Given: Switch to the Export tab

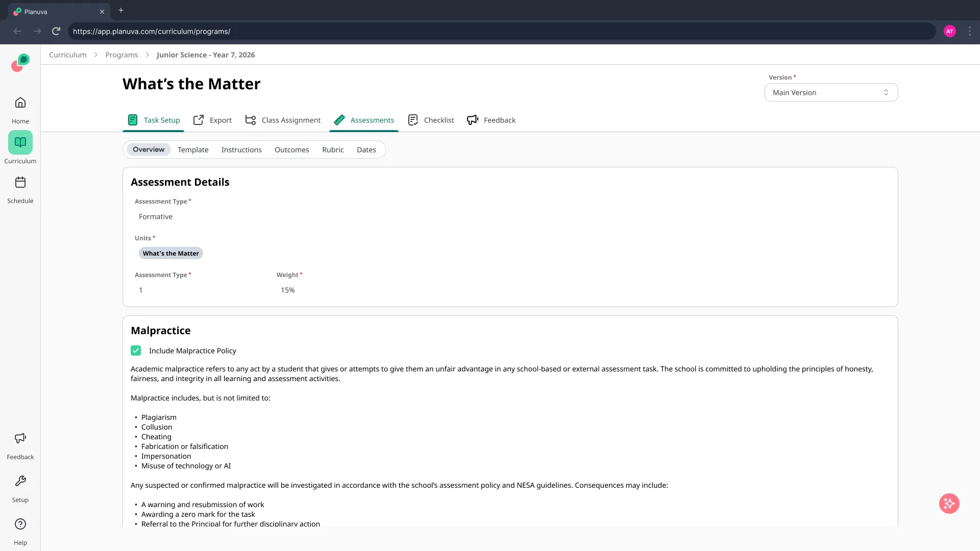Looking at the screenshot, I should (x=212, y=120).
